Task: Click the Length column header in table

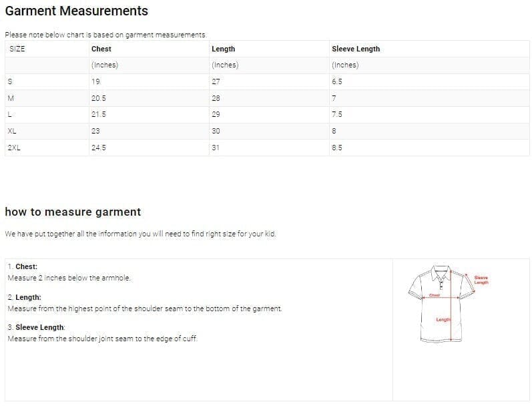Action: (x=223, y=49)
